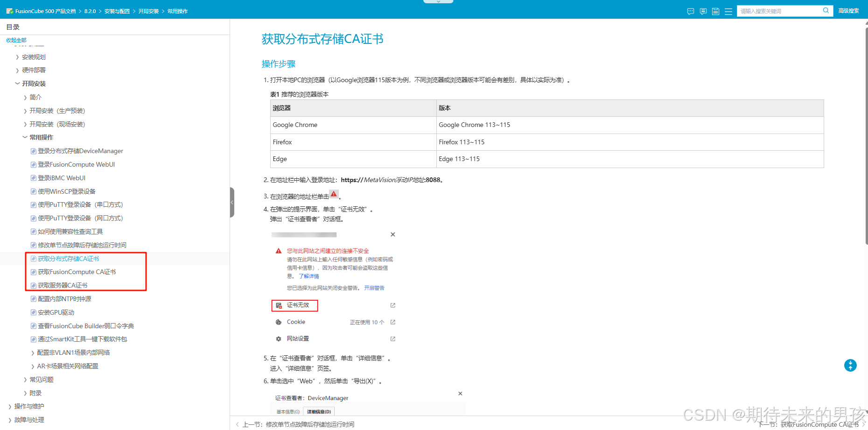
Task: Click the Edge 113~115 table cell
Action: coord(630,159)
